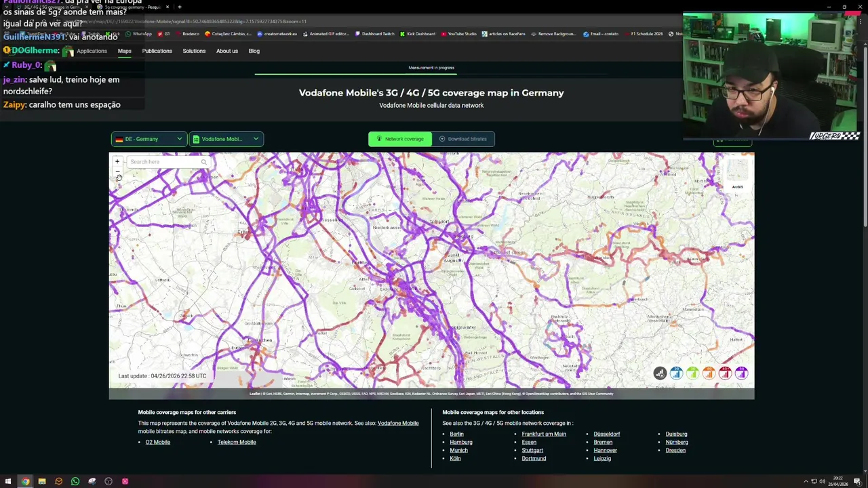Screen dimensions: 868x488
Task: Open the Leipzig coverage link
Action: tap(602, 458)
